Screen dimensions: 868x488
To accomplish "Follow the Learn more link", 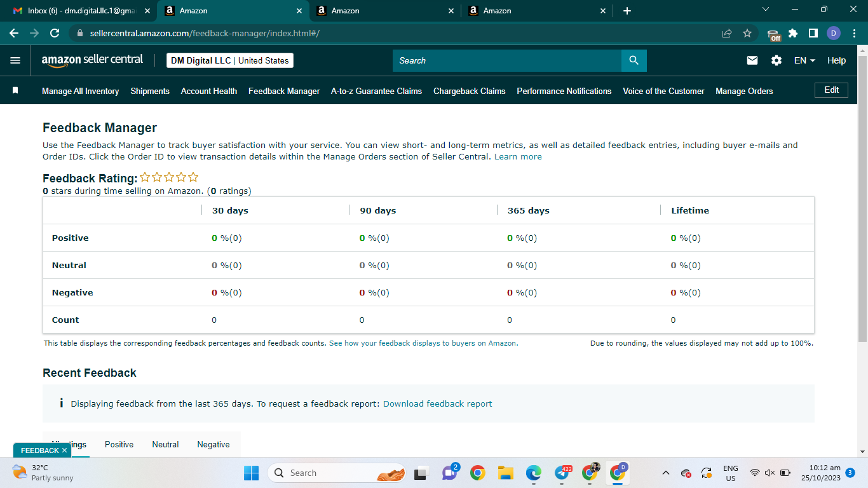I will click(518, 156).
